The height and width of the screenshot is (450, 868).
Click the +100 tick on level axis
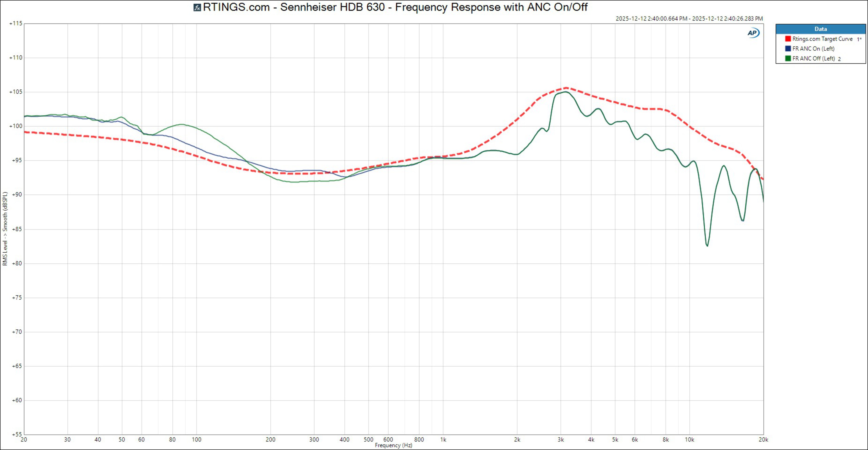point(16,126)
